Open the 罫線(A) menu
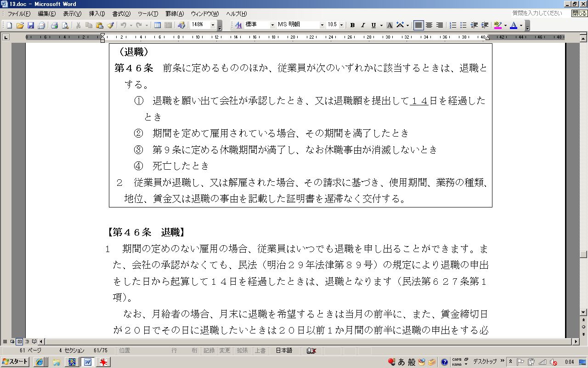The width and height of the screenshot is (588, 368). tap(174, 14)
